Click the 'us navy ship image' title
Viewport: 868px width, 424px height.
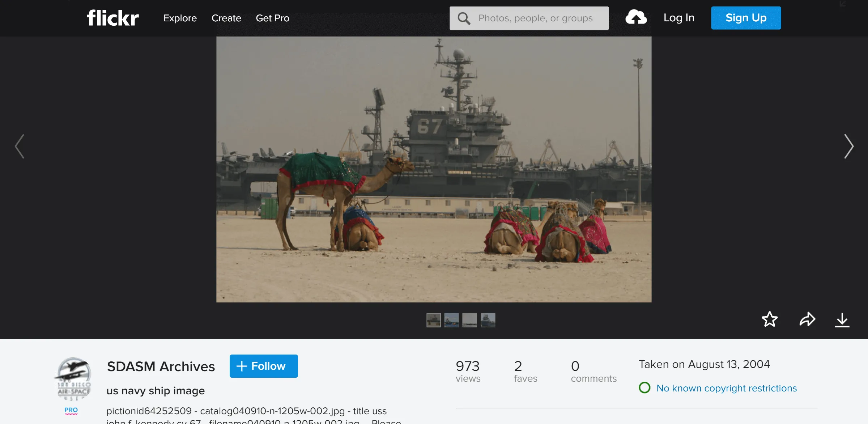[156, 391]
